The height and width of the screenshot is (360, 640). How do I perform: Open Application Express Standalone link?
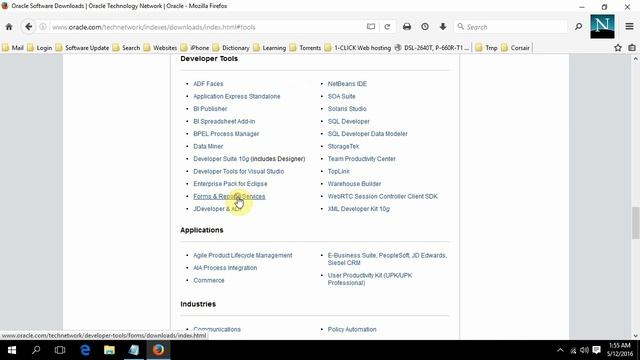tap(237, 96)
